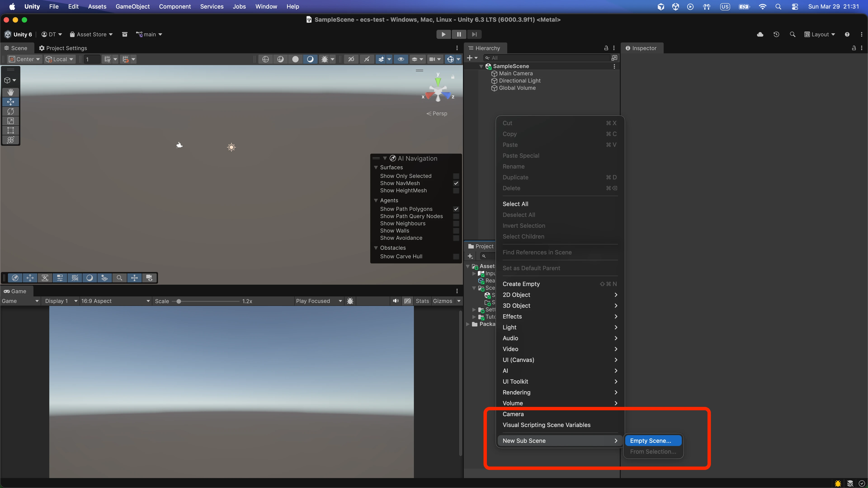
Task: Open the Center pivot dropdown
Action: click(x=25, y=59)
